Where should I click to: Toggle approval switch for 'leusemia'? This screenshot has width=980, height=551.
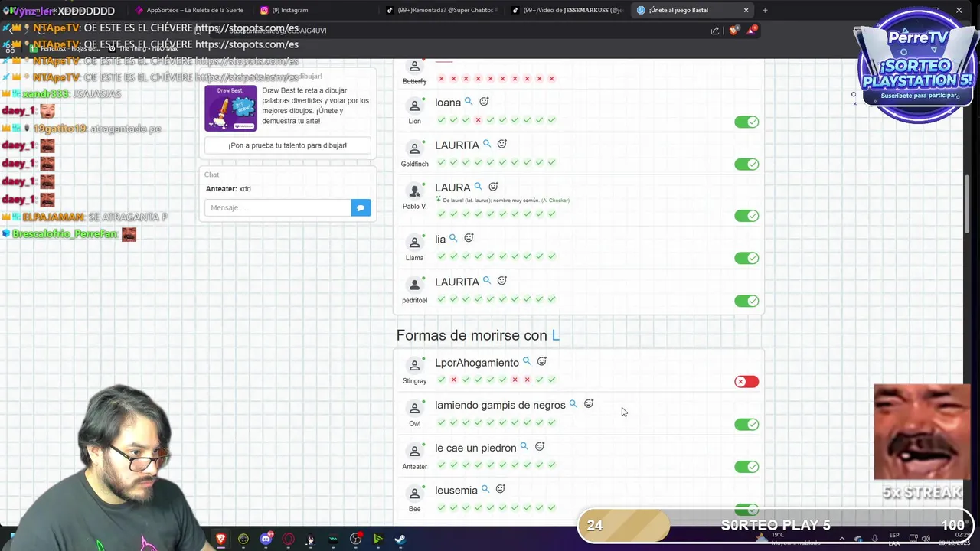pos(746,509)
